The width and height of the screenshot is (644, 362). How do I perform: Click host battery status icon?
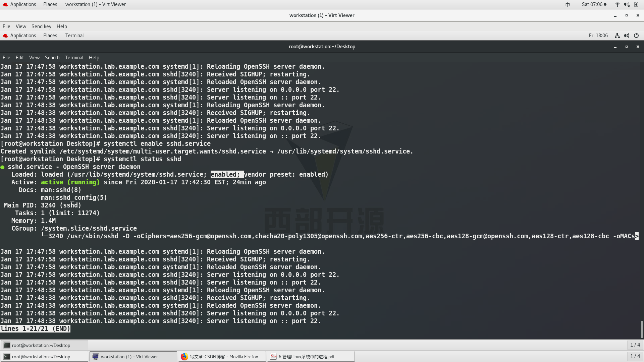(636, 4)
